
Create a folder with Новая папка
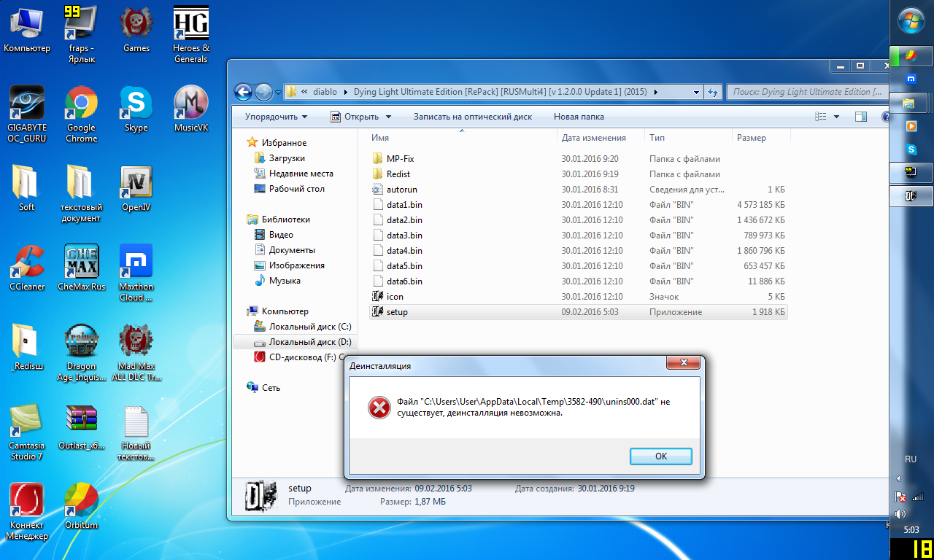pyautogui.click(x=578, y=117)
